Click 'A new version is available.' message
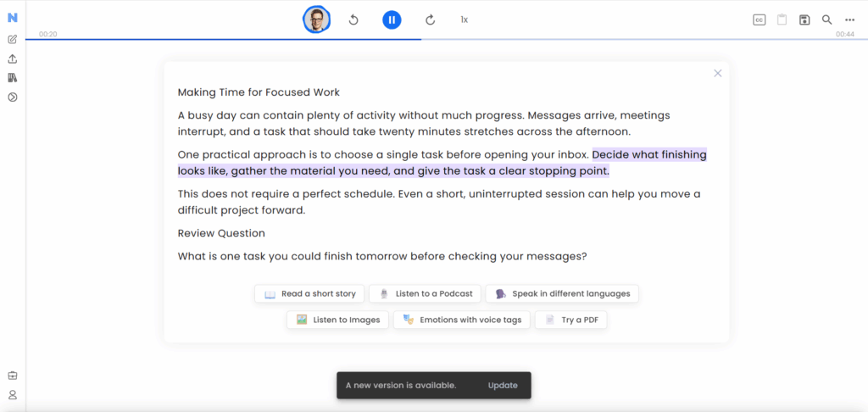Screen dimensions: 868x412 tap(401, 386)
